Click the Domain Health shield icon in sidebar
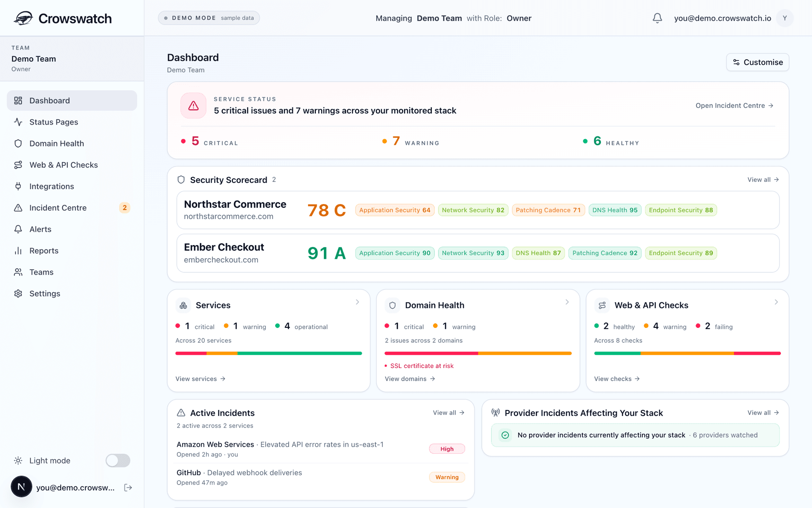This screenshot has width=812, height=508. [x=18, y=143]
